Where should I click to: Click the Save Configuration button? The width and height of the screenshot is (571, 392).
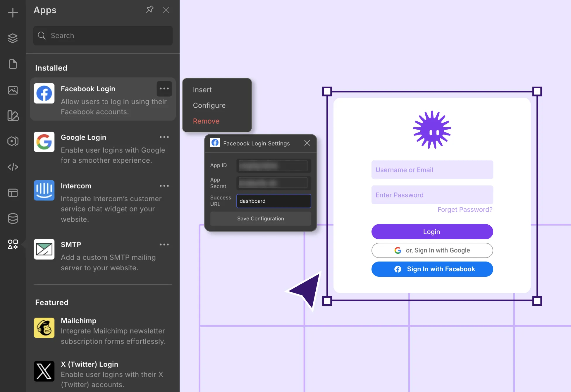pos(260,219)
